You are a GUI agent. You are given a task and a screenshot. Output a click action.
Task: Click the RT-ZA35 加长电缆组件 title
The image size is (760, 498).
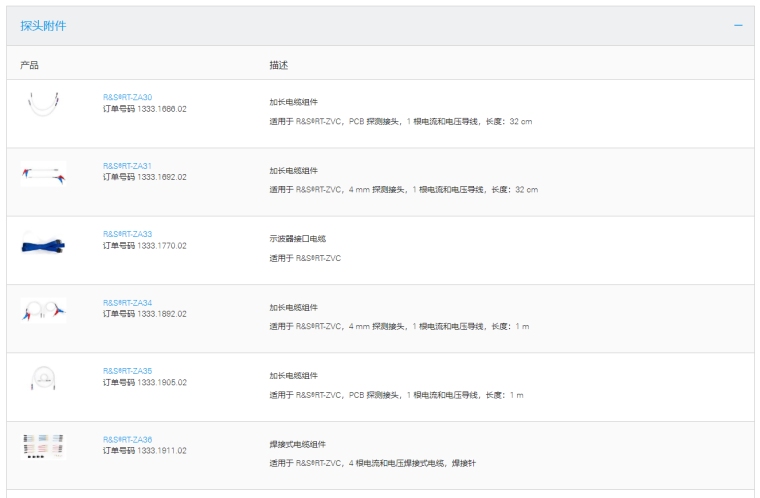294,376
